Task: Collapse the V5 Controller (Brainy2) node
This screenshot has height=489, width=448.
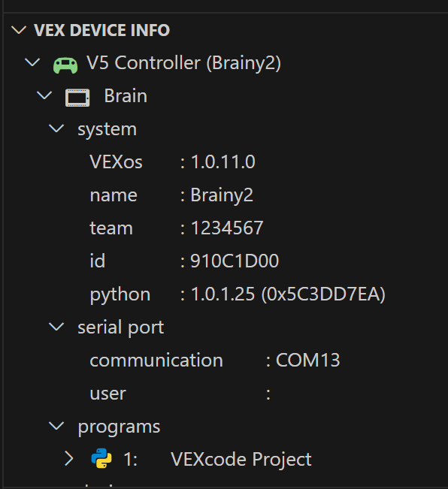Action: pyautogui.click(x=32, y=62)
